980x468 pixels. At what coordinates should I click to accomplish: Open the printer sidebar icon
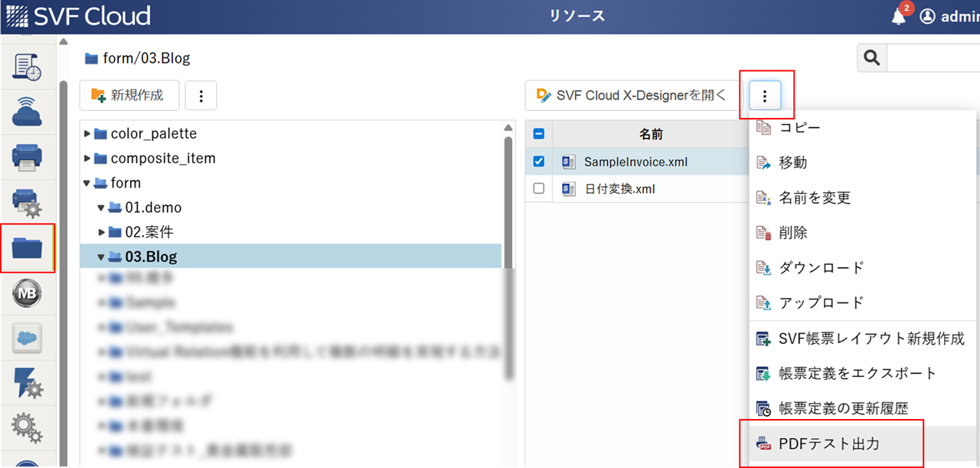28,157
